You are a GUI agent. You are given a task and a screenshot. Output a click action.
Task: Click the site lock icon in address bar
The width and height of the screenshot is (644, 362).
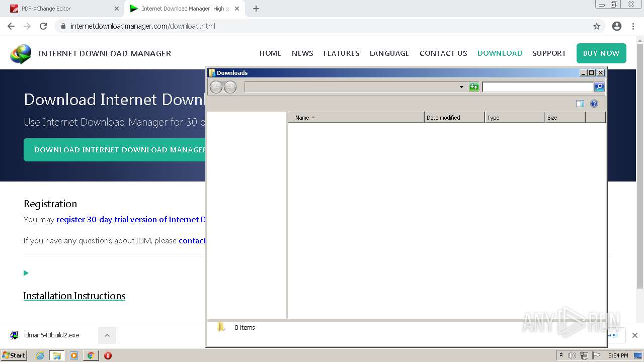click(x=63, y=26)
